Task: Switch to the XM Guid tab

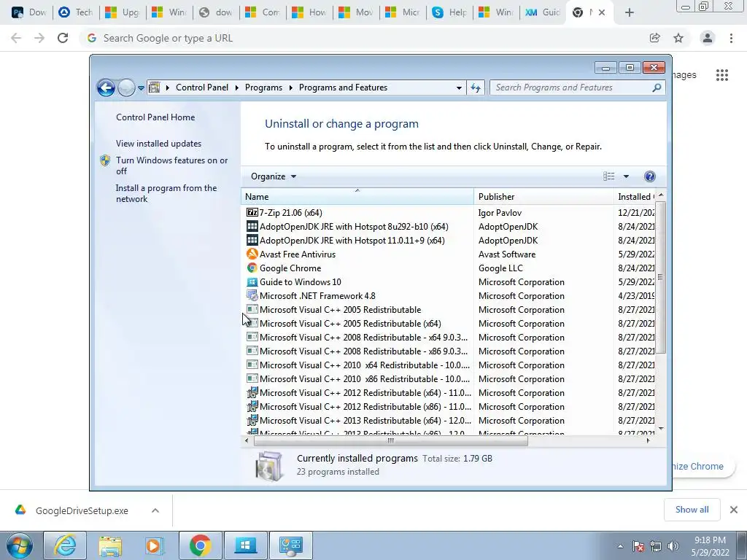Action: (x=543, y=12)
